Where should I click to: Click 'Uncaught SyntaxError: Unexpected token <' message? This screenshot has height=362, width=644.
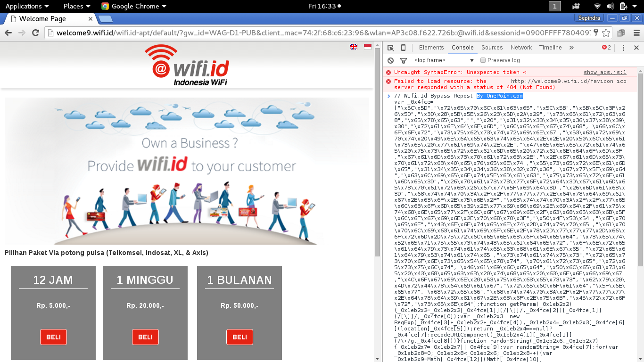click(460, 73)
